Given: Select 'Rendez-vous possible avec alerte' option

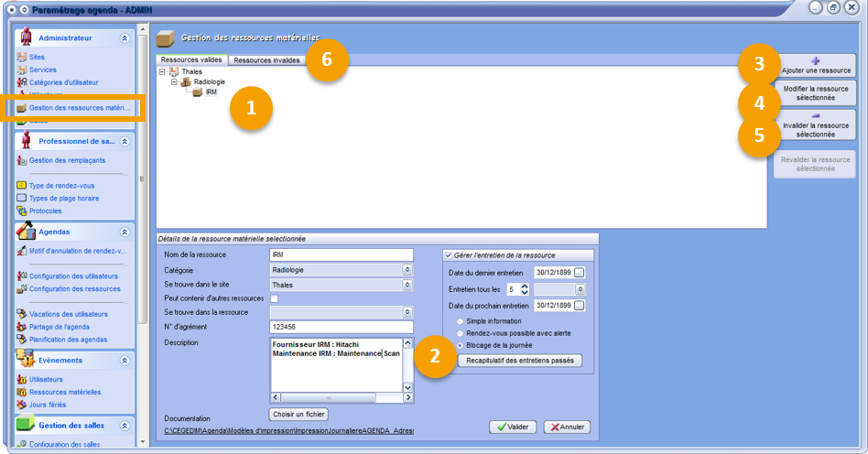Looking at the screenshot, I should click(460, 333).
